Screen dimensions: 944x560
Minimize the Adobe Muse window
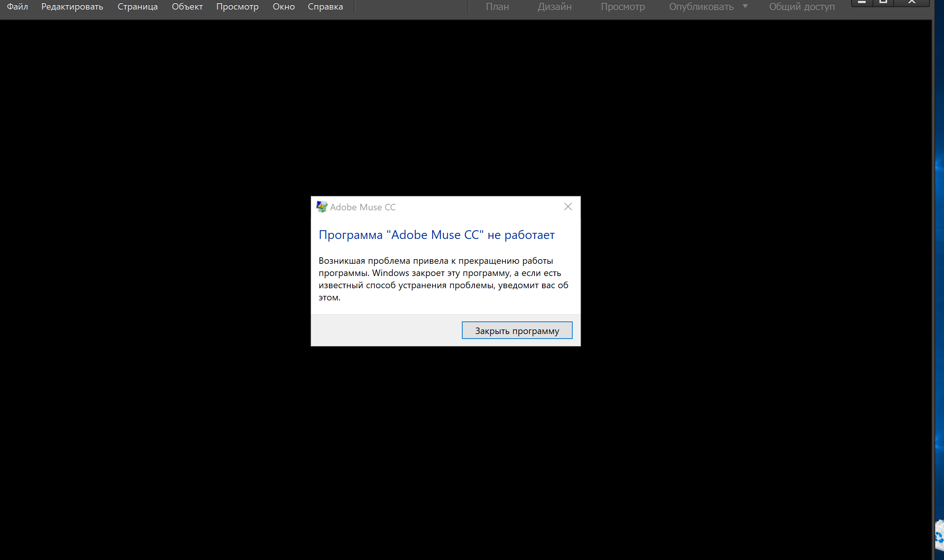[862, 3]
